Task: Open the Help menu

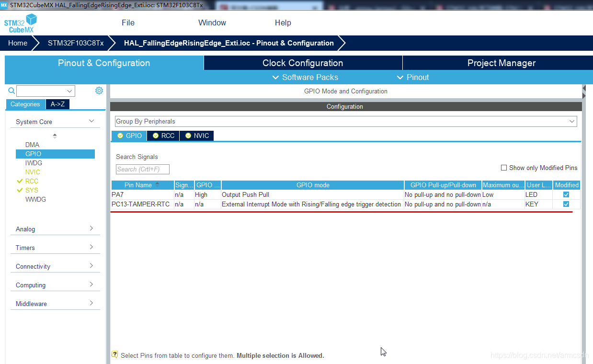Action: coord(283,23)
